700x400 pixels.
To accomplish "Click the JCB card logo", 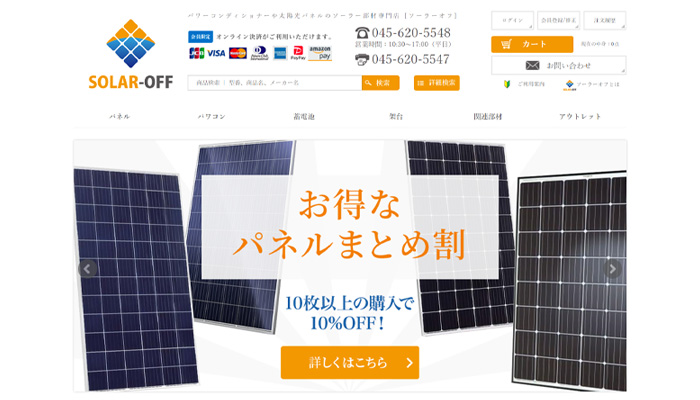I will 196,53.
